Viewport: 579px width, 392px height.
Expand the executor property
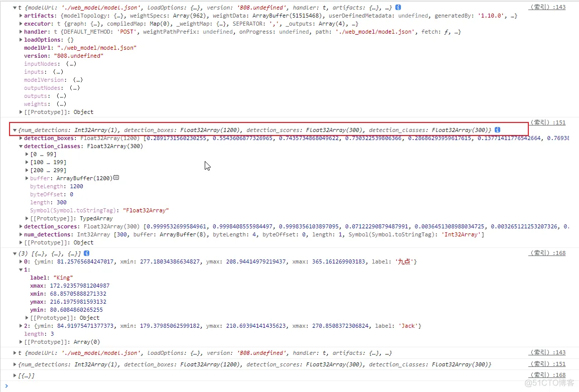21,24
